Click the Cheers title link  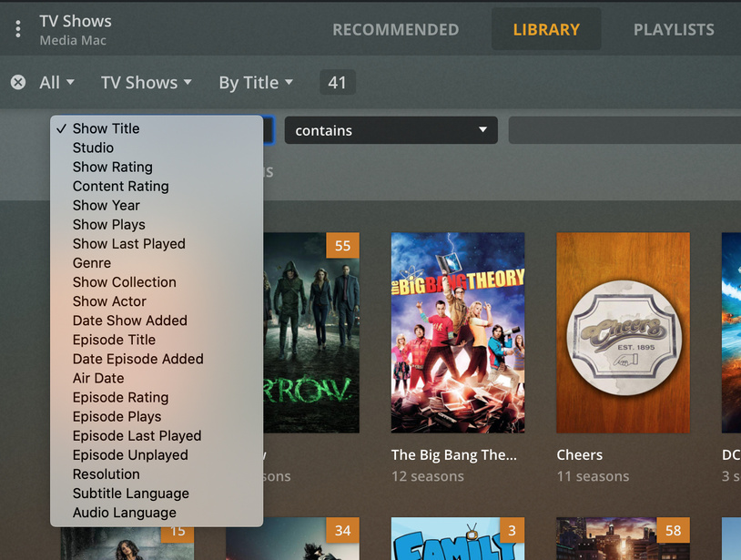point(579,454)
